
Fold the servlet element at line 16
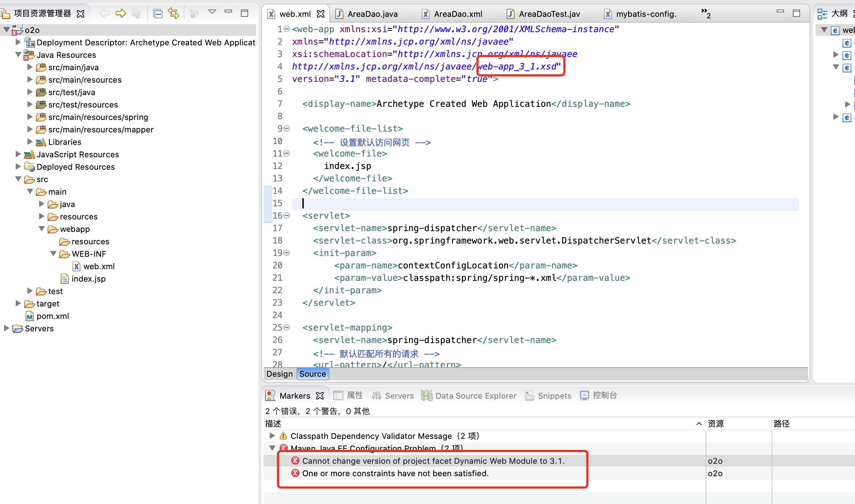[x=287, y=215]
